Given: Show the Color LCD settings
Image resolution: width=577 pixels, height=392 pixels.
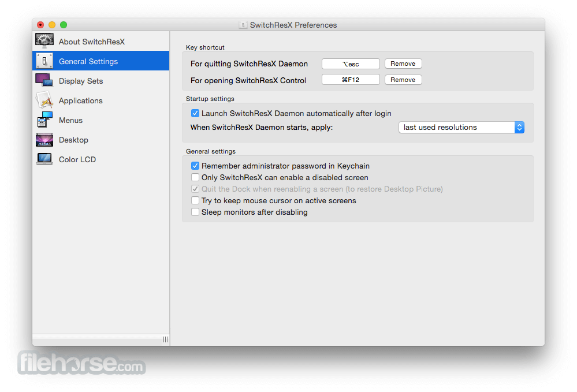Looking at the screenshot, I should pyautogui.click(x=77, y=159).
